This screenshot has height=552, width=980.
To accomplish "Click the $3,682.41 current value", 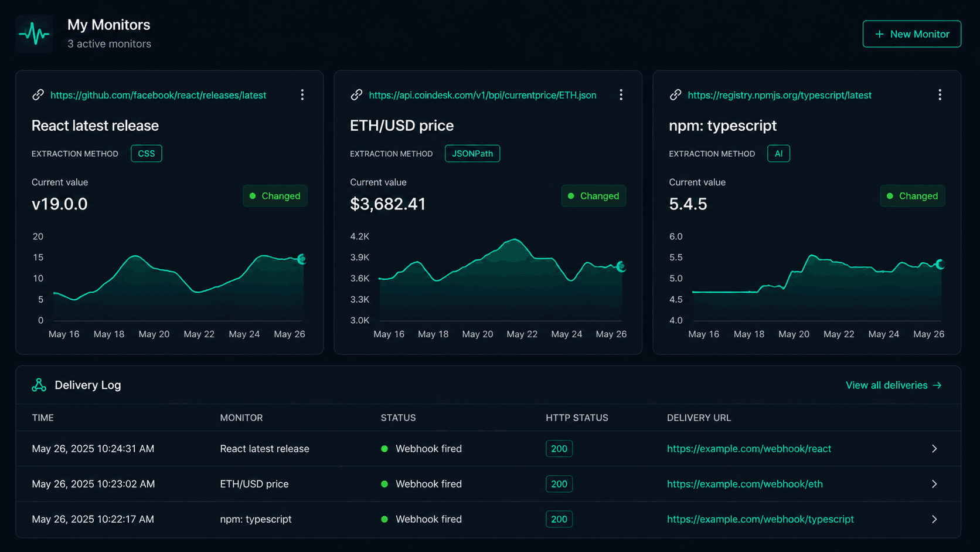I will [388, 204].
